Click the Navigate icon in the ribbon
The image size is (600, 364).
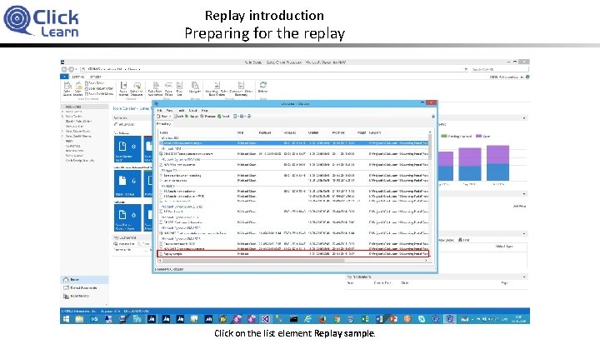tap(195, 87)
